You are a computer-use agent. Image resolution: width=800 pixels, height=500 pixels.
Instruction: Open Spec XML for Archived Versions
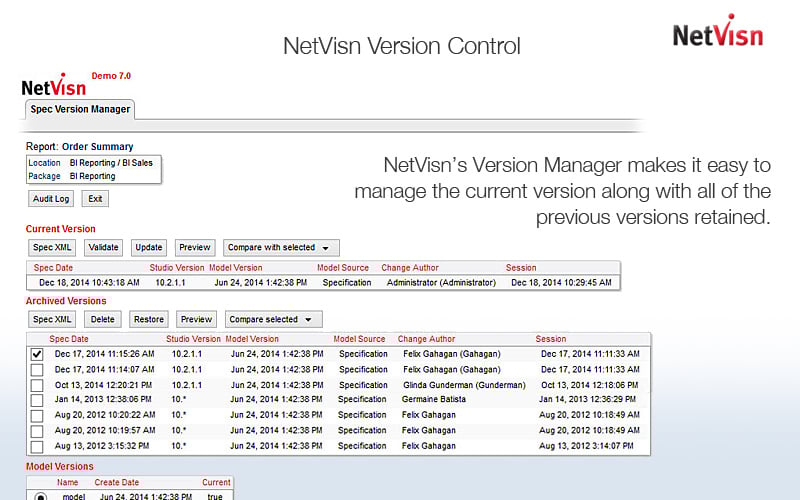(52, 319)
